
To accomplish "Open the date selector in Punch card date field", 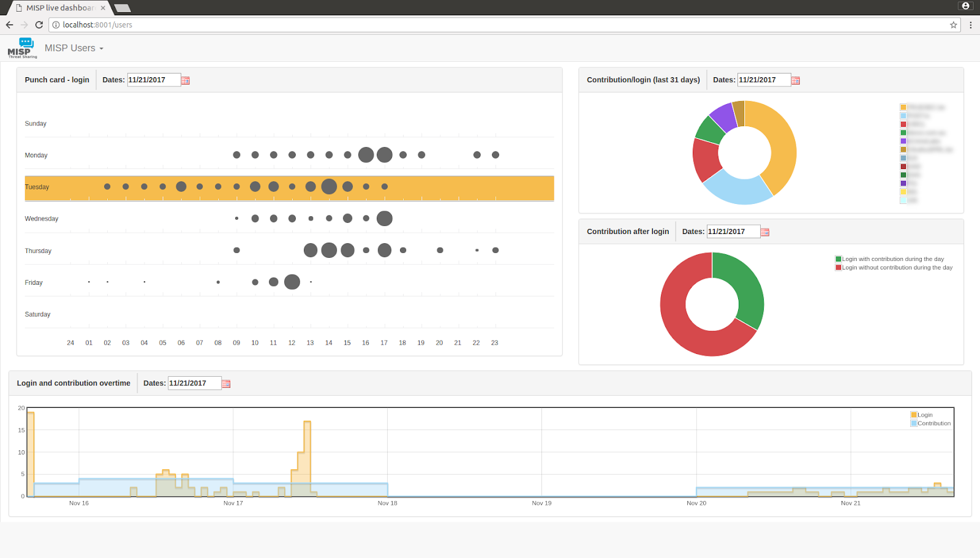I will (153, 80).
